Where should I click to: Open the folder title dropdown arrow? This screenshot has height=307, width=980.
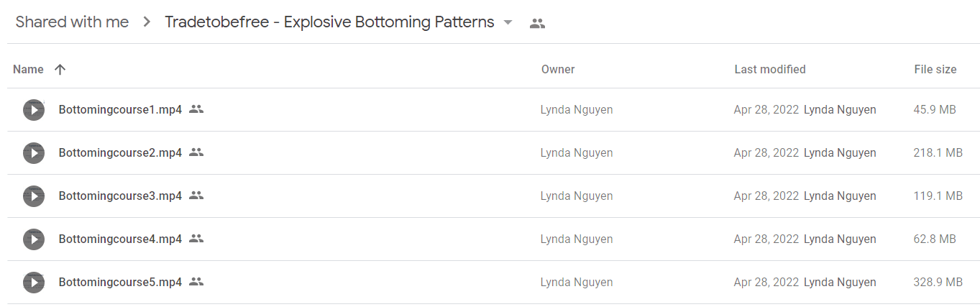tap(508, 22)
